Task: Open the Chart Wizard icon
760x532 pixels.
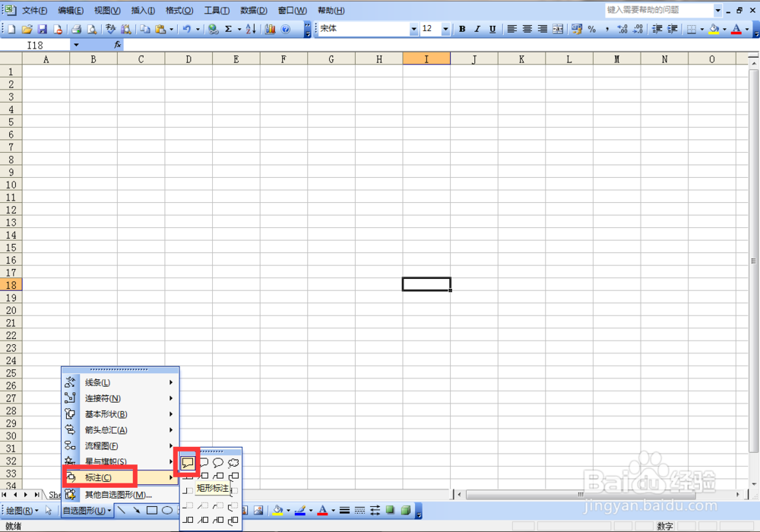Action: click(x=270, y=29)
